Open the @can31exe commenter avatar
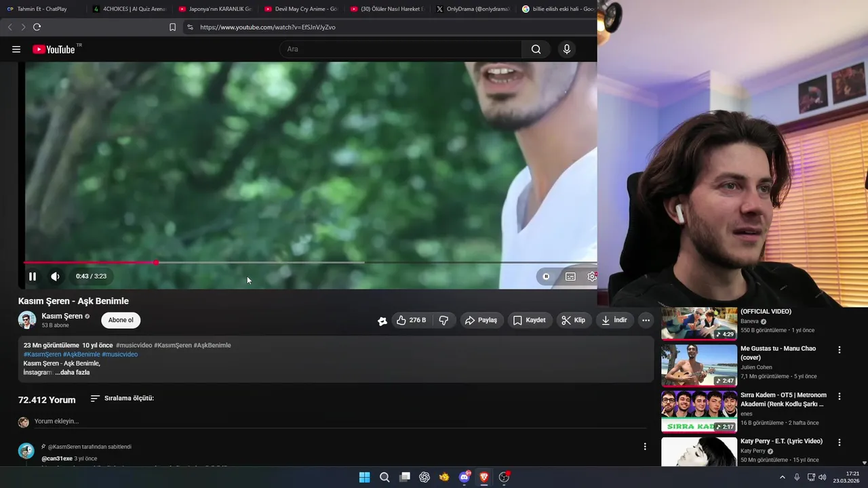The image size is (868, 488). pos(26,451)
